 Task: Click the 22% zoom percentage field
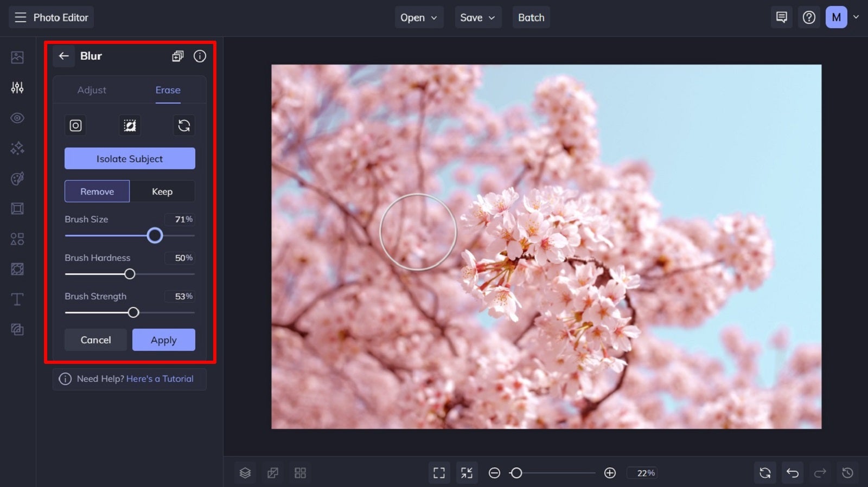[x=643, y=473]
